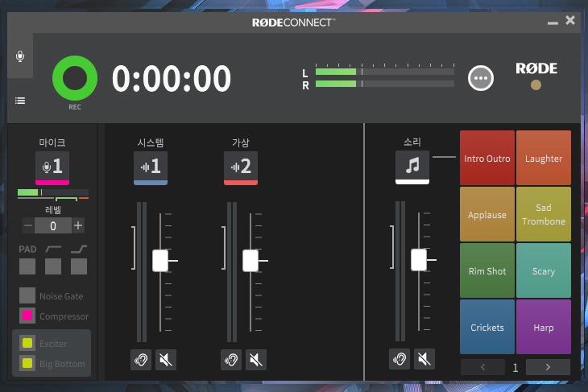Start recording with the green REC button
Screen dimensions: 588x392
[x=75, y=78]
